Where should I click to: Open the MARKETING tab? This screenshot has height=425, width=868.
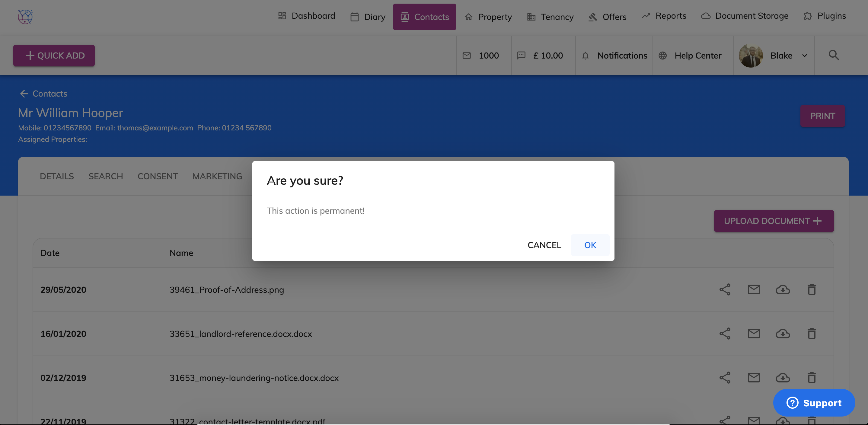tap(217, 176)
